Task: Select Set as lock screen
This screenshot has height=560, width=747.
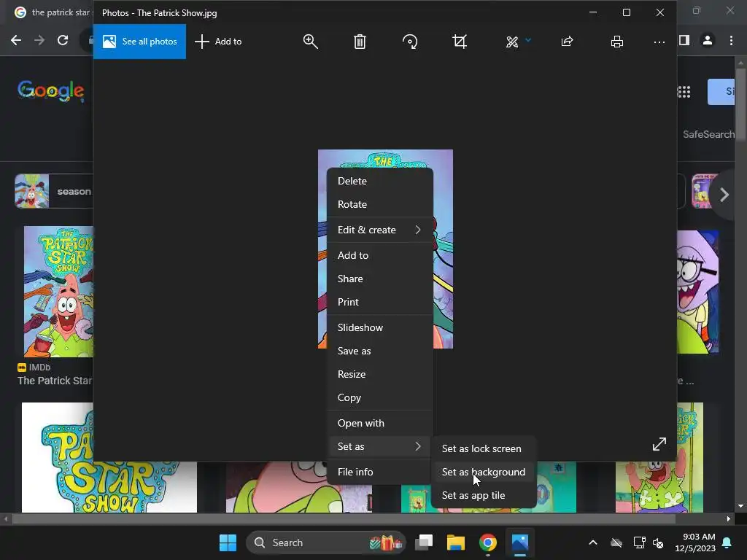Action: point(484,448)
